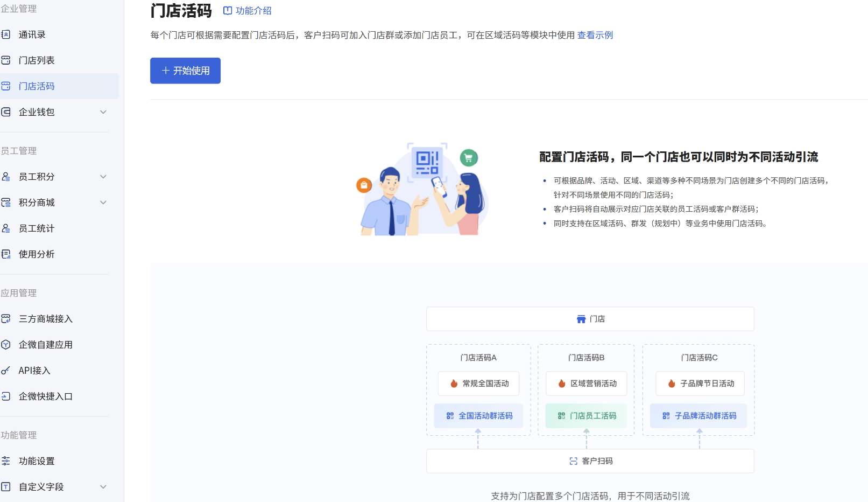The height and width of the screenshot is (502, 868).
Task: Open the 查看示例 link
Action: pos(595,35)
